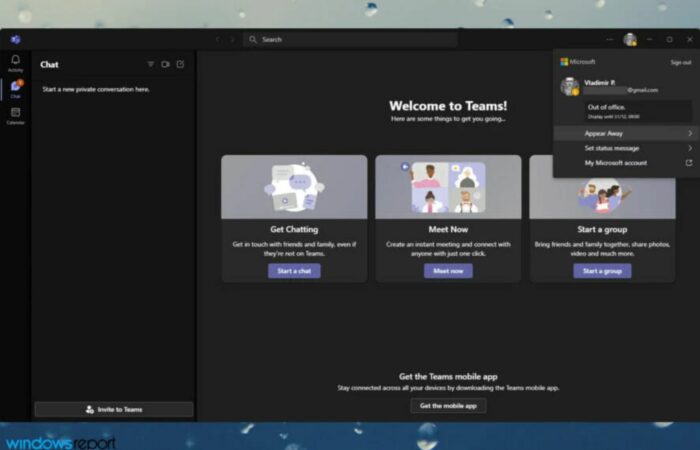The image size is (700, 450).
Task: Click the search magnifier icon
Action: point(253,39)
